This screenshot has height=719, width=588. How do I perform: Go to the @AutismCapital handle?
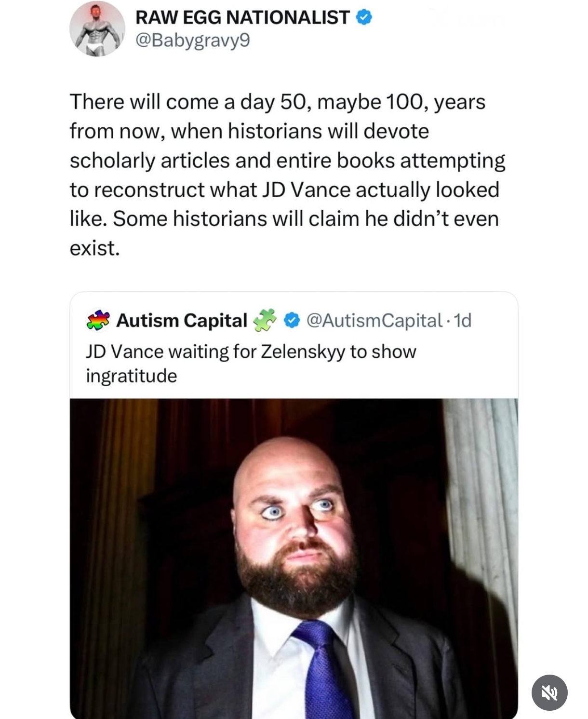374,320
